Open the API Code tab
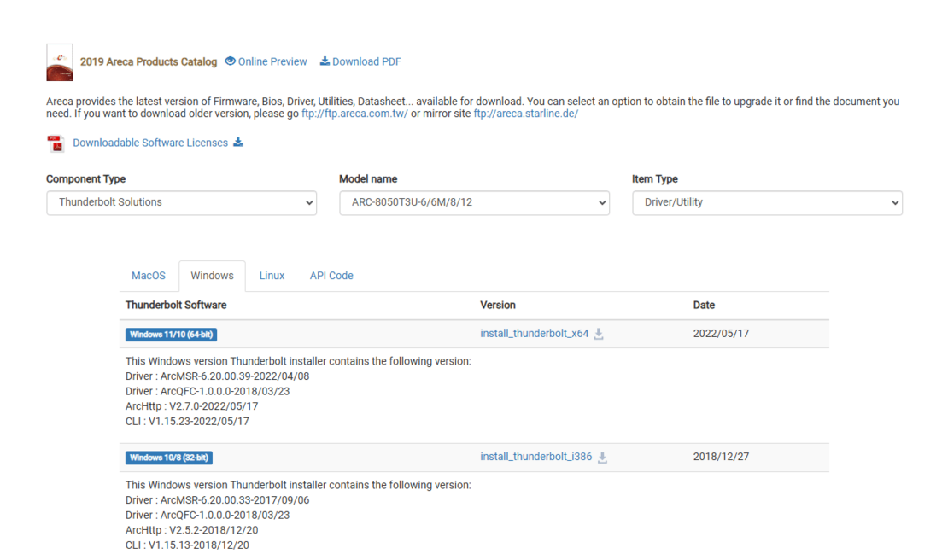948x560 pixels. tap(331, 275)
